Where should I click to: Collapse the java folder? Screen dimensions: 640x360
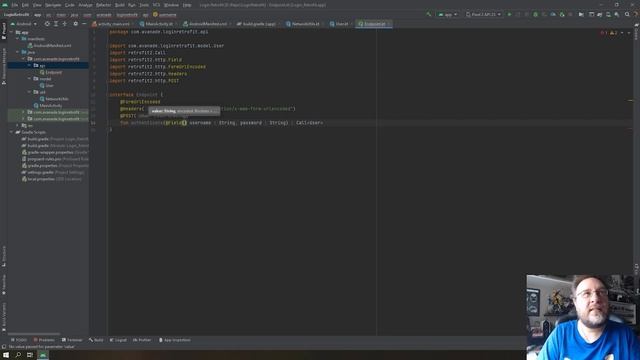(18, 52)
